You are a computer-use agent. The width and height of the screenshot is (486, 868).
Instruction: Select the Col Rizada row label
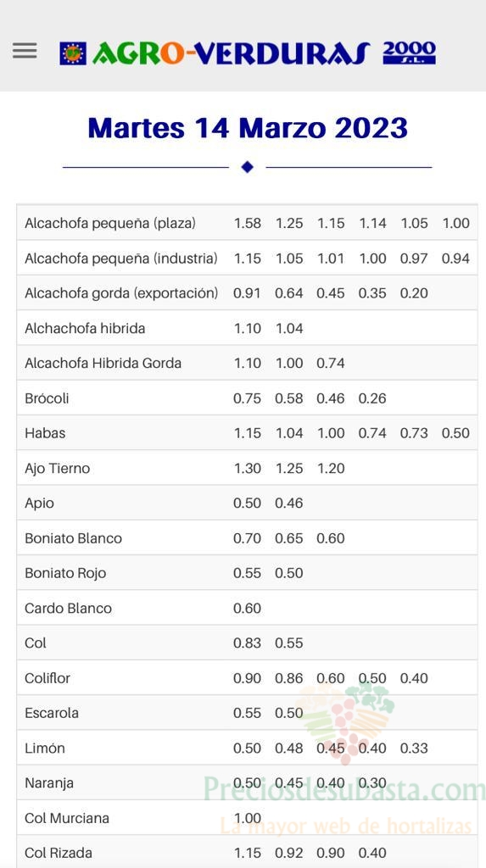(x=59, y=853)
